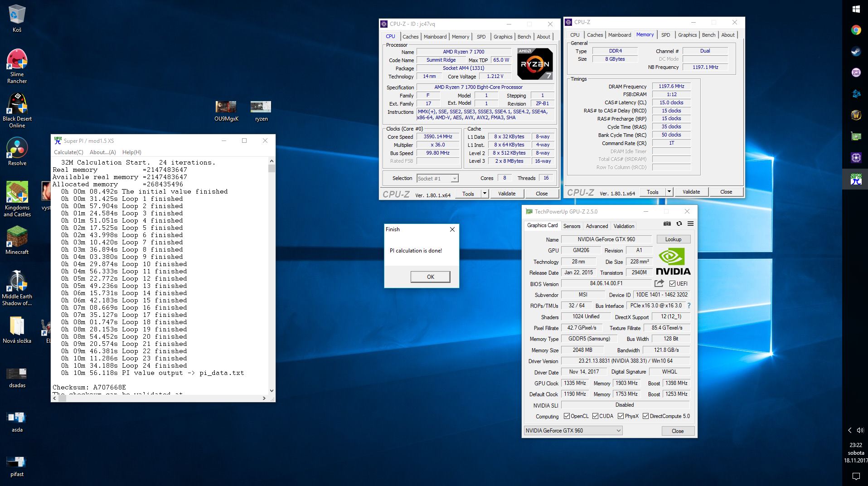Click the BIOS export share icon
Image resolution: width=868 pixels, height=486 pixels.
pyautogui.click(x=659, y=283)
